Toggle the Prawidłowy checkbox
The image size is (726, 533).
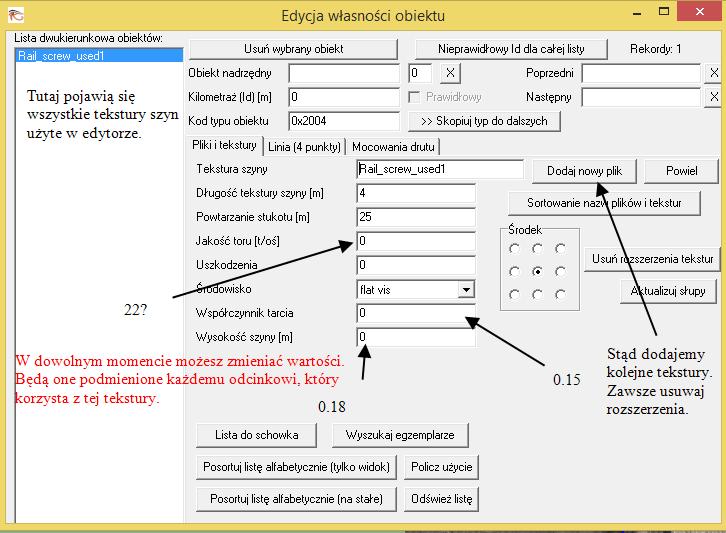414,97
